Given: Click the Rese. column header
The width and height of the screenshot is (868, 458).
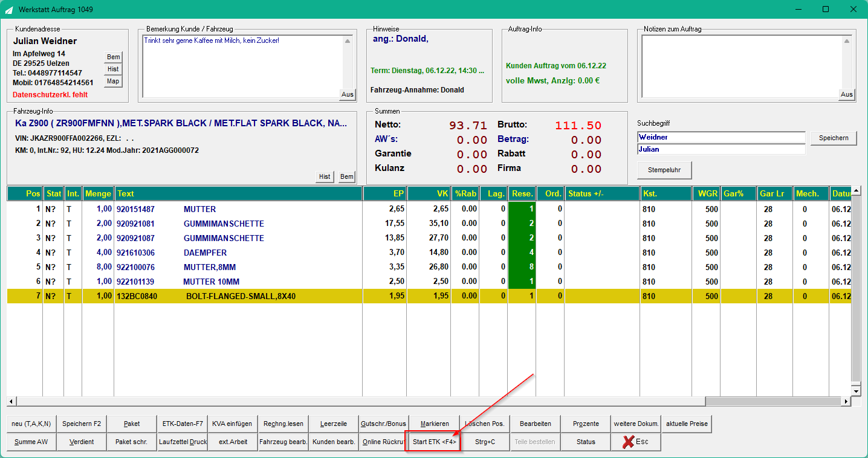Looking at the screenshot, I should point(522,193).
